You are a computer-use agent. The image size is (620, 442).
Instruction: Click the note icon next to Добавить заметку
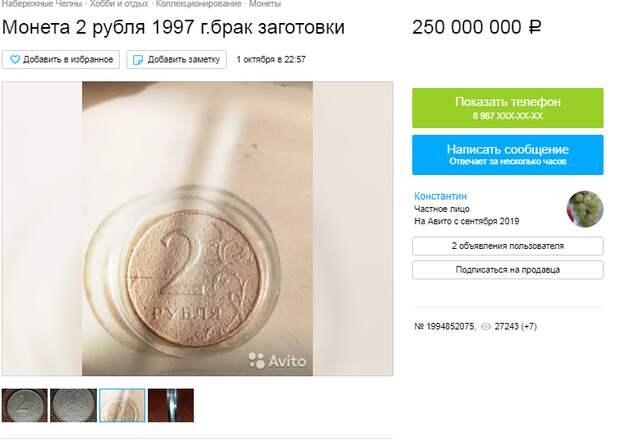(x=138, y=60)
